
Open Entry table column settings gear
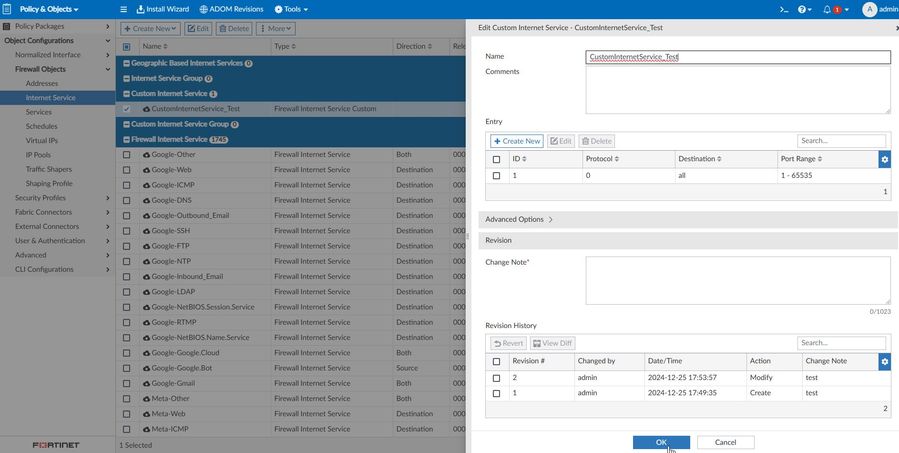click(x=885, y=159)
